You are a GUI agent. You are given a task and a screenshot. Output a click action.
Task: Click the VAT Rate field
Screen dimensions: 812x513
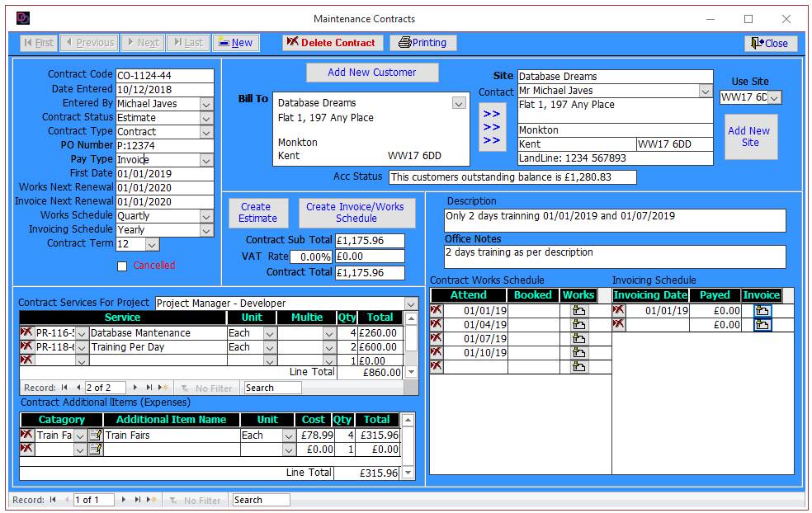(x=311, y=256)
